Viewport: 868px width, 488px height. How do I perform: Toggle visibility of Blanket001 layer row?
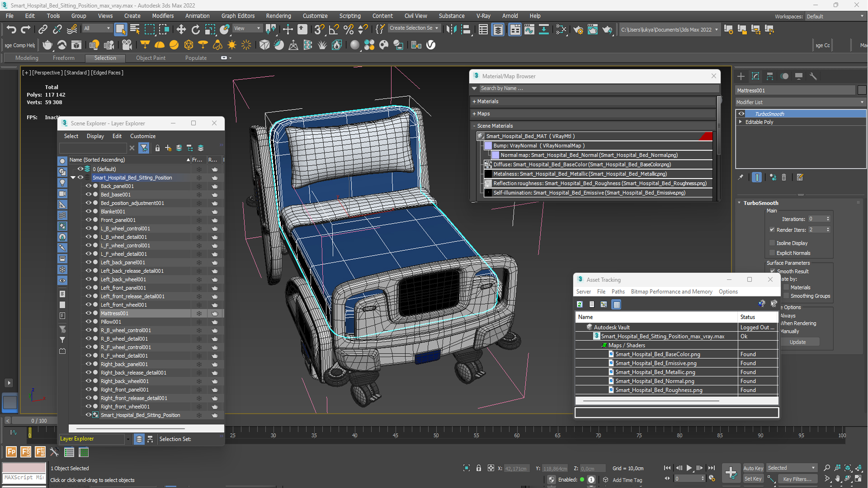pos(89,211)
